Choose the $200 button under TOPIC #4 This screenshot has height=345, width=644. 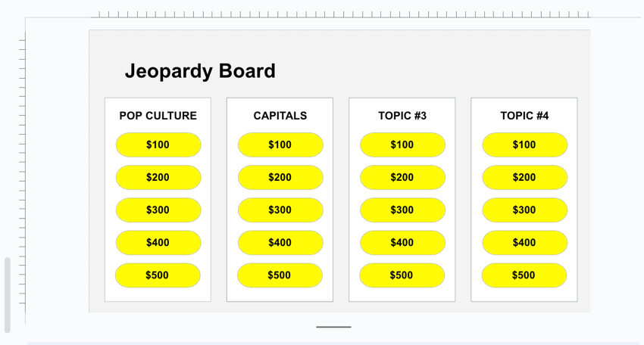[x=524, y=177]
